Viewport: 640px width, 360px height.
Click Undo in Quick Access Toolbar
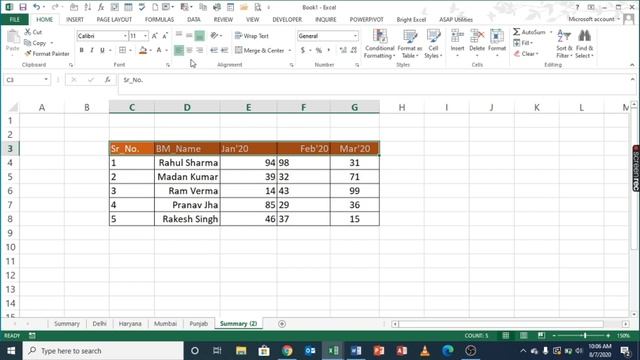(x=36, y=7)
